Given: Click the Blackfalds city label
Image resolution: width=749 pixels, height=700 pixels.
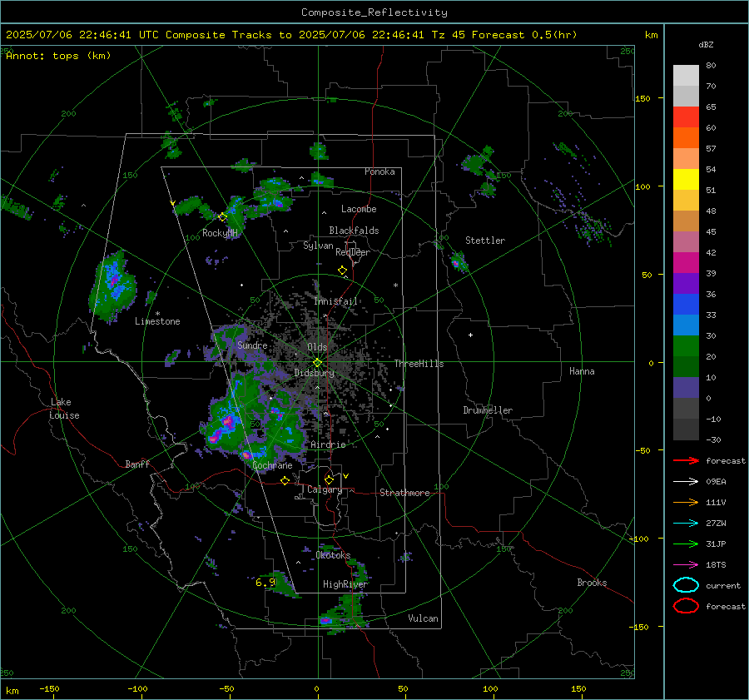Looking at the screenshot, I should click(354, 231).
